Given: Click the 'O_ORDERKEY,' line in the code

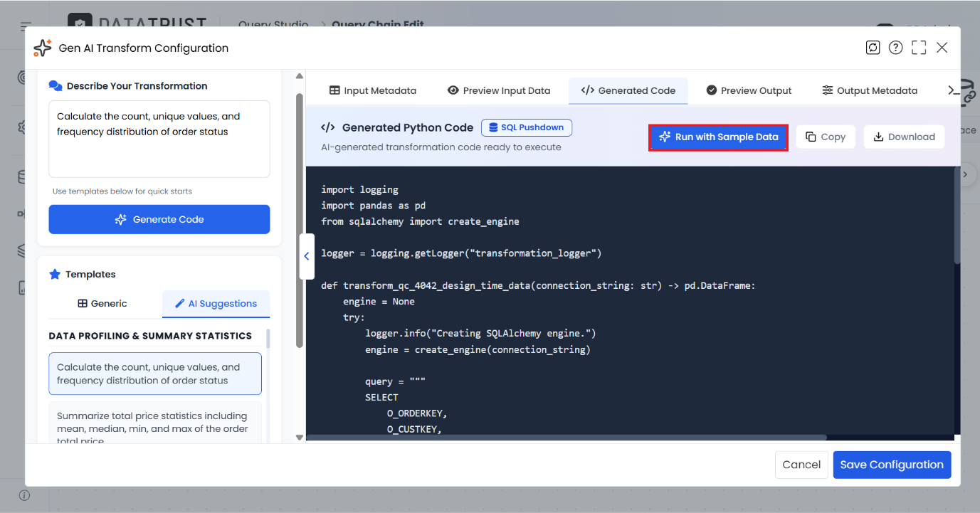Looking at the screenshot, I should point(418,413).
